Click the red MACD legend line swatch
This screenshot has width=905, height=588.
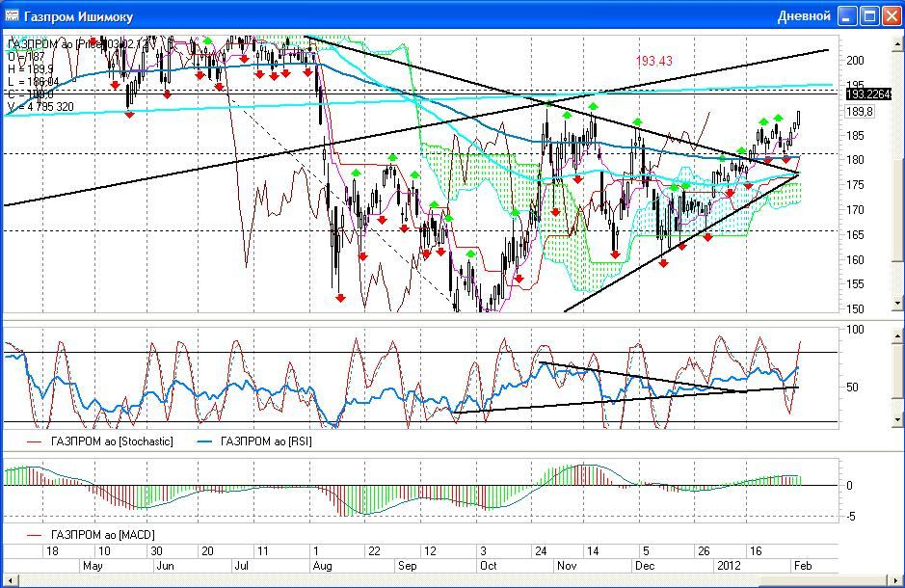35,536
